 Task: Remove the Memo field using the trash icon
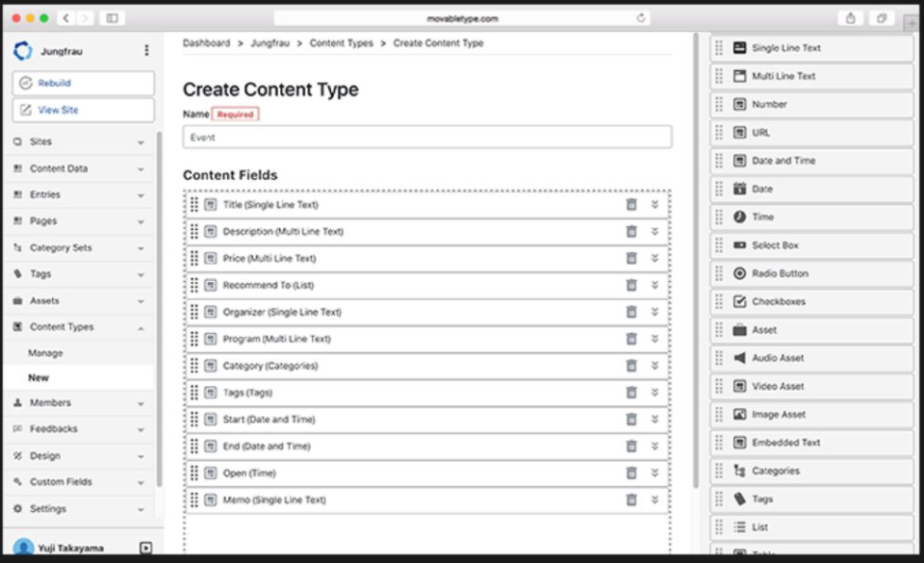click(x=631, y=499)
